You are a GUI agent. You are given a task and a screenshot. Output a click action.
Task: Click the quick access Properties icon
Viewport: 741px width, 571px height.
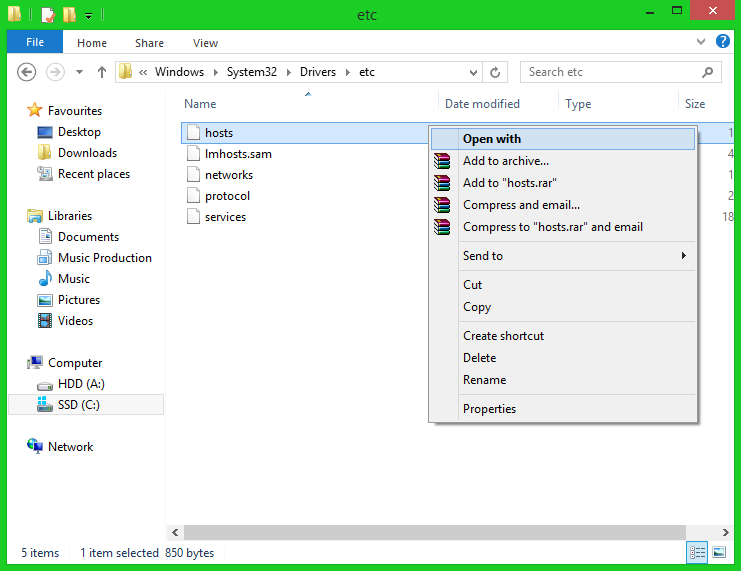click(x=48, y=15)
